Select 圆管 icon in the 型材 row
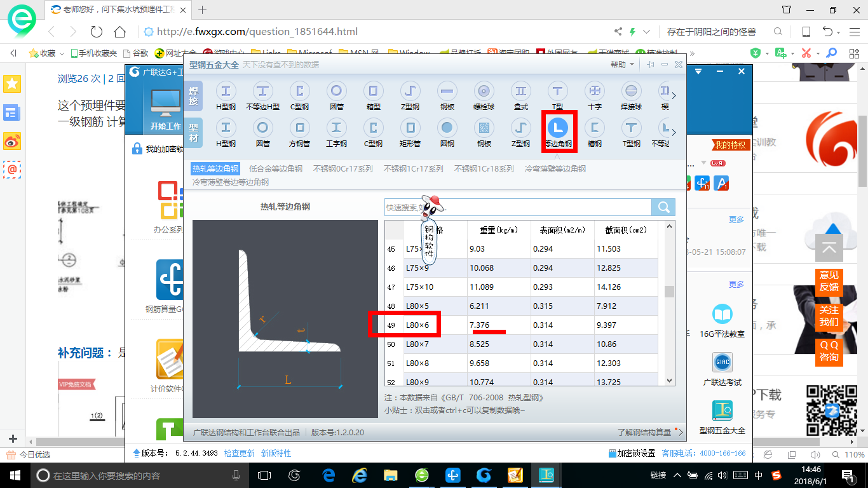The height and width of the screenshot is (488, 868). click(262, 133)
